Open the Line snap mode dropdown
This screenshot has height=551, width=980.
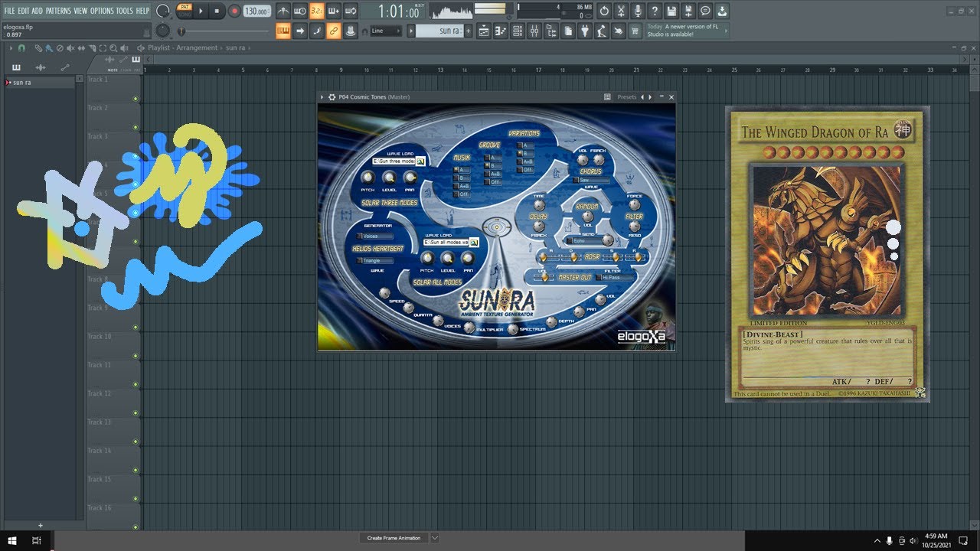(386, 31)
